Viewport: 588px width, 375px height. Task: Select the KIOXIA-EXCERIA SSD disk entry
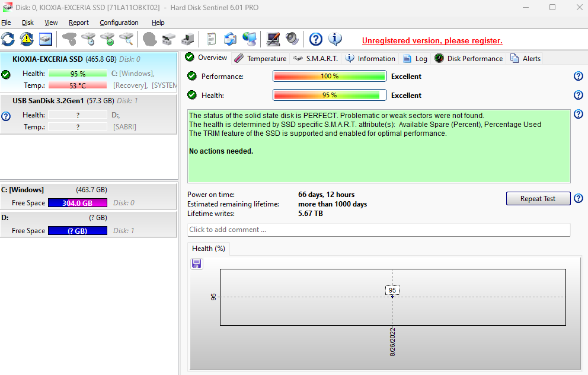point(89,72)
